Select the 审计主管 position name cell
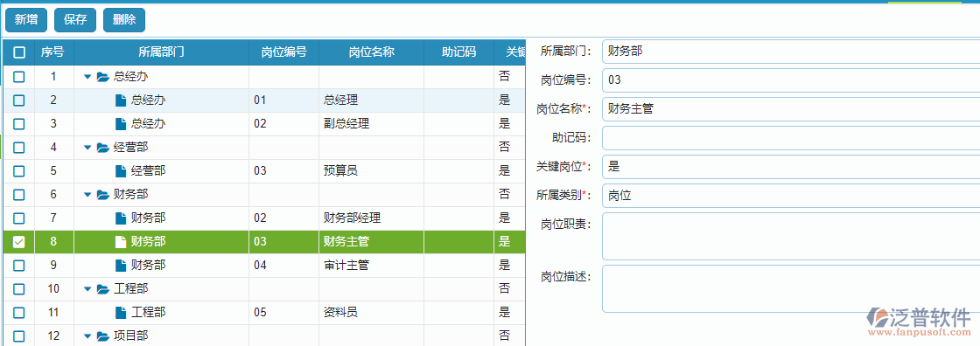 [x=371, y=265]
